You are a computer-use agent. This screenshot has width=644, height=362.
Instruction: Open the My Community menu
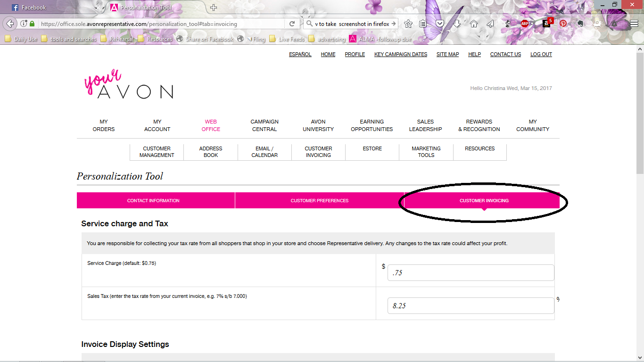point(533,125)
